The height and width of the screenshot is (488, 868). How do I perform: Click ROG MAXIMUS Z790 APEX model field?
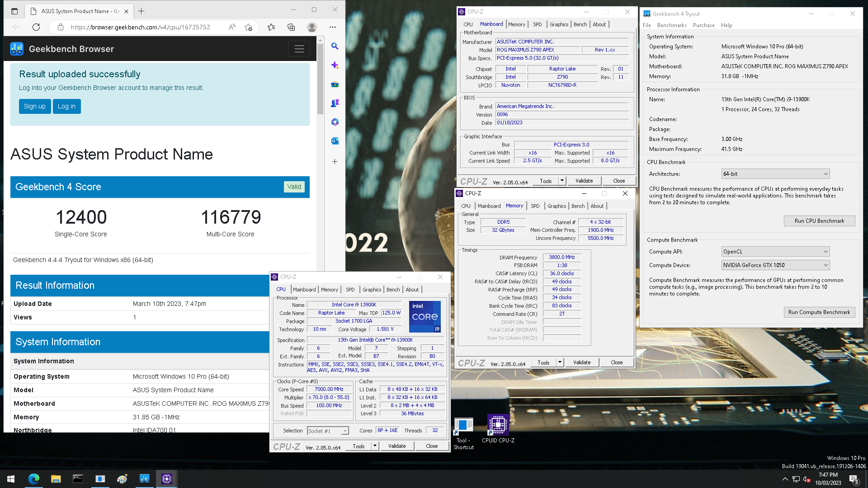(x=538, y=50)
